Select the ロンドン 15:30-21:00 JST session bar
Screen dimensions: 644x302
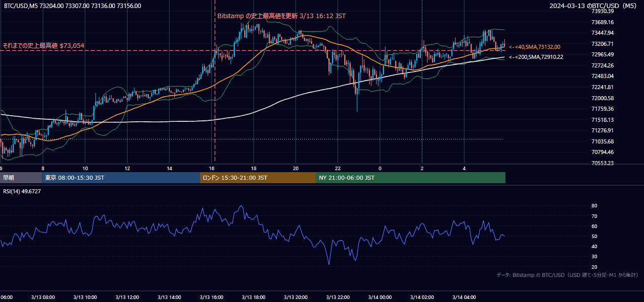[x=258, y=178]
